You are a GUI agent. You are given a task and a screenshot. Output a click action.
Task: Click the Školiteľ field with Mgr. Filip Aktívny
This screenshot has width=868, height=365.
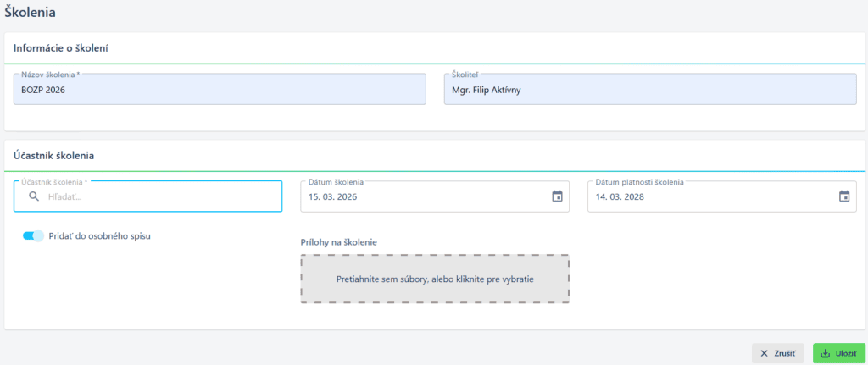tap(649, 89)
